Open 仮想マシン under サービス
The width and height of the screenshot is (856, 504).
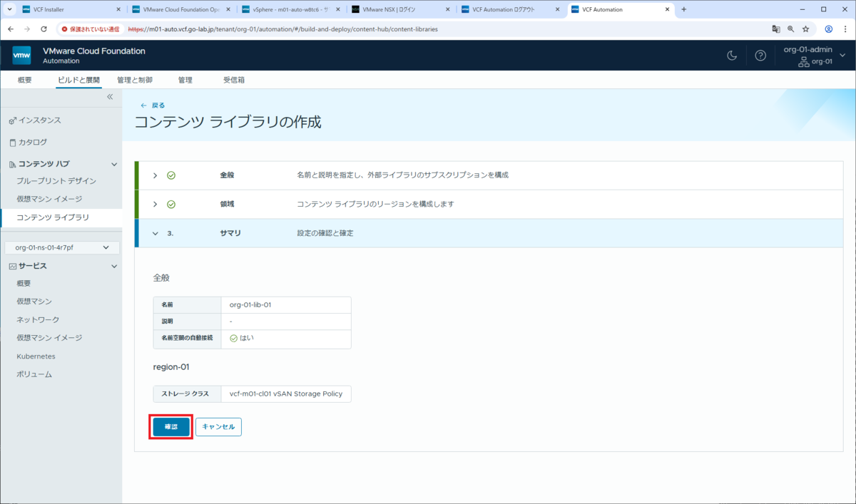coord(34,302)
